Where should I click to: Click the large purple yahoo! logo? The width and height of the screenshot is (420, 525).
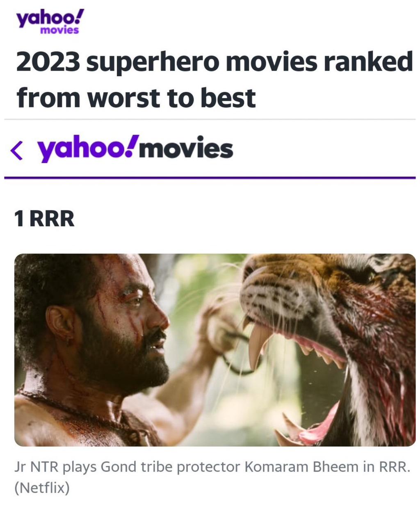88,148
